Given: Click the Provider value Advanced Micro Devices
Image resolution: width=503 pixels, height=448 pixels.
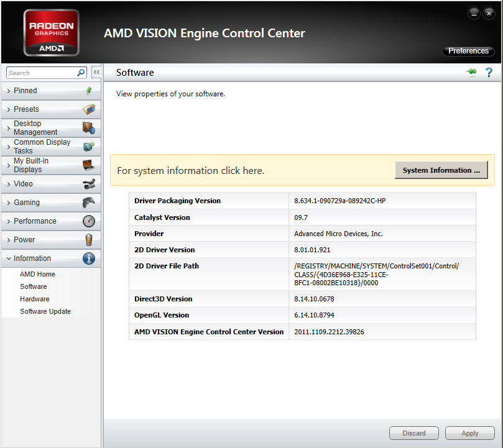Looking at the screenshot, I should [338, 234].
